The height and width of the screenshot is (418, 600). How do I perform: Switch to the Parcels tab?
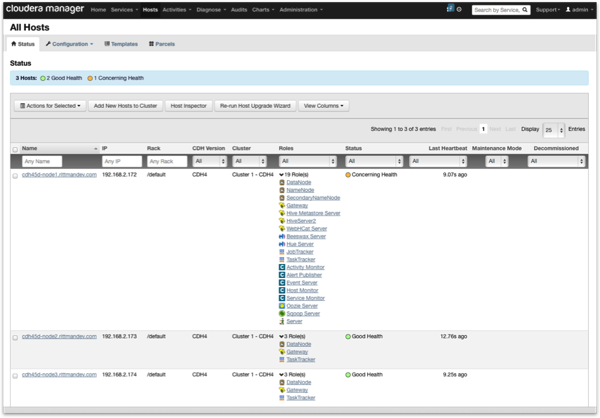coord(162,44)
